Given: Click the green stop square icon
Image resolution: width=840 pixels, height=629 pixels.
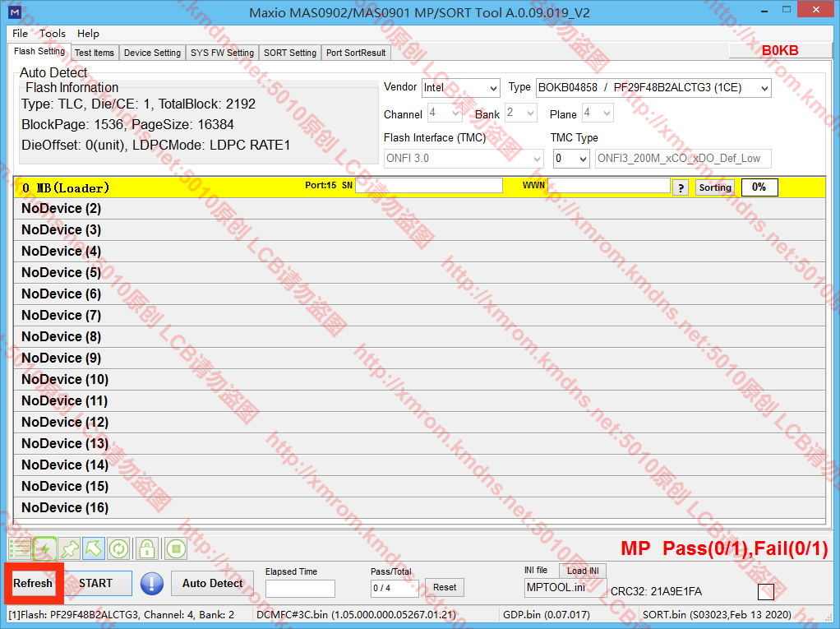Looking at the screenshot, I should pos(175,548).
